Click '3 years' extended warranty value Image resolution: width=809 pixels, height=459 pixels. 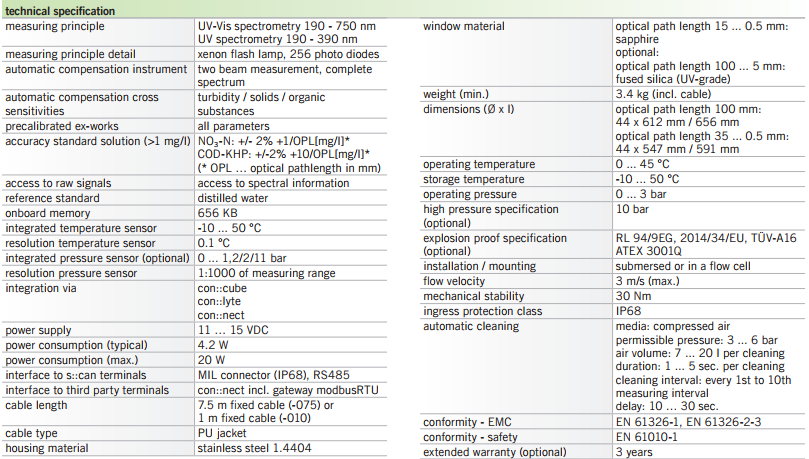pos(634,452)
